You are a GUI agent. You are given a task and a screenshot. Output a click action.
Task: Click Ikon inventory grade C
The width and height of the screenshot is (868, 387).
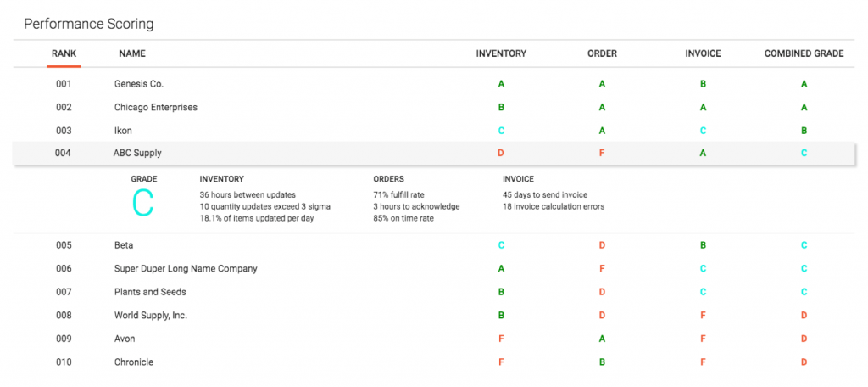point(501,131)
